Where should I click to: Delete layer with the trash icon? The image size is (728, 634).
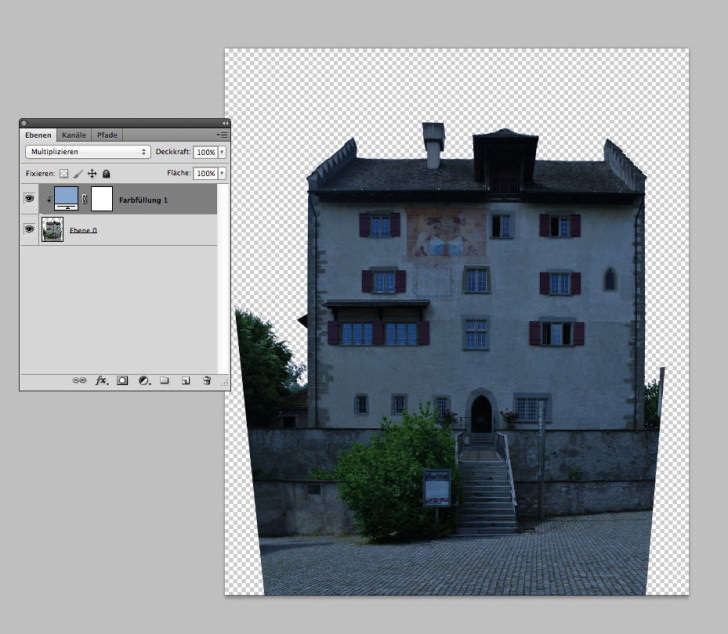click(x=206, y=381)
